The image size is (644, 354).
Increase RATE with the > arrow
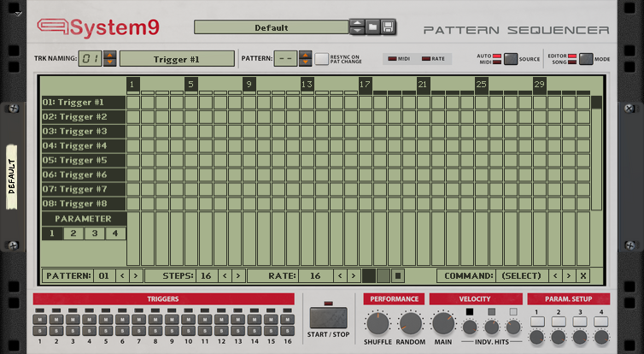click(354, 276)
